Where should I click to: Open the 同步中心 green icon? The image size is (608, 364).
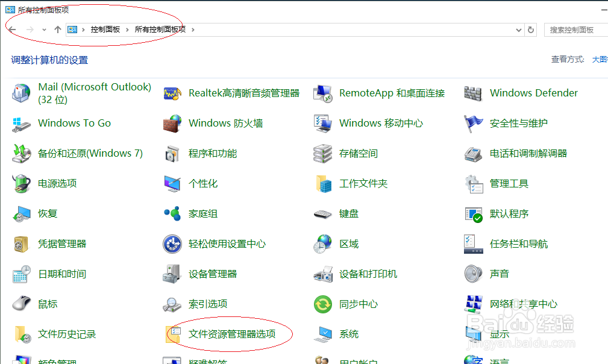point(322,304)
